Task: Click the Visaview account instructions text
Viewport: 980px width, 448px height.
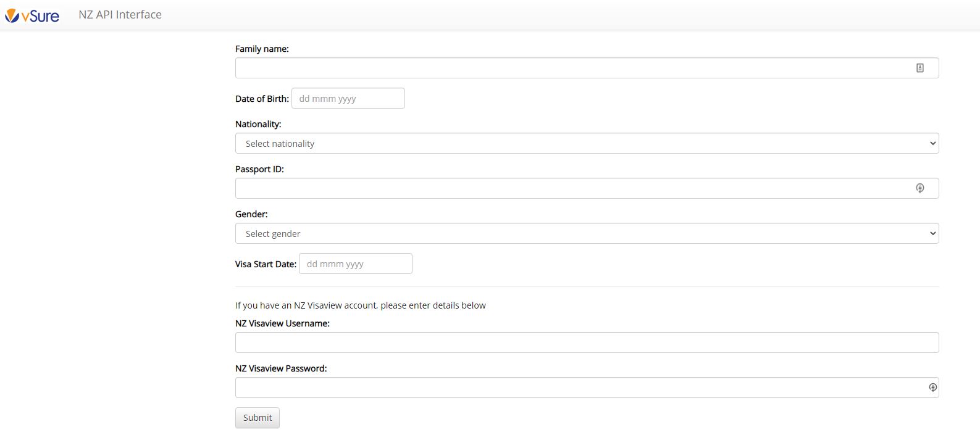Action: 361,305
